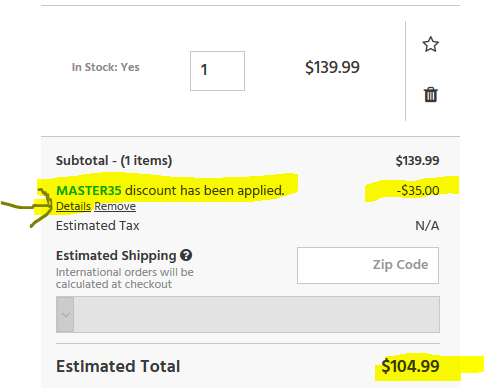Select the -$35.00 discount amount
Screen dimensions: 484x388
click(418, 190)
